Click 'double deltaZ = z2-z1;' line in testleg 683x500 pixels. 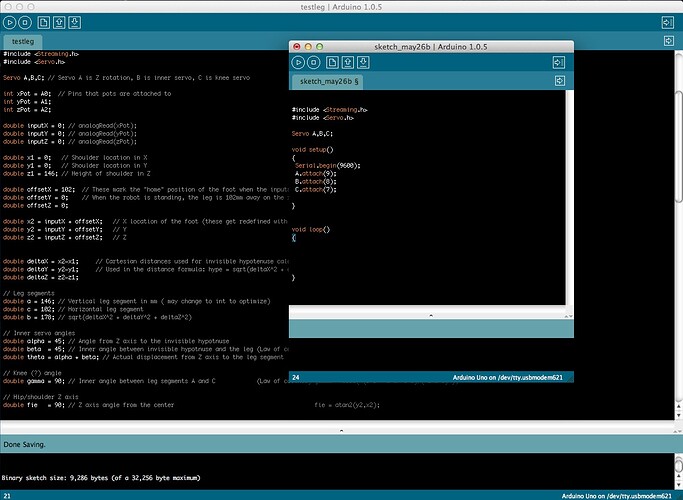coord(41,277)
